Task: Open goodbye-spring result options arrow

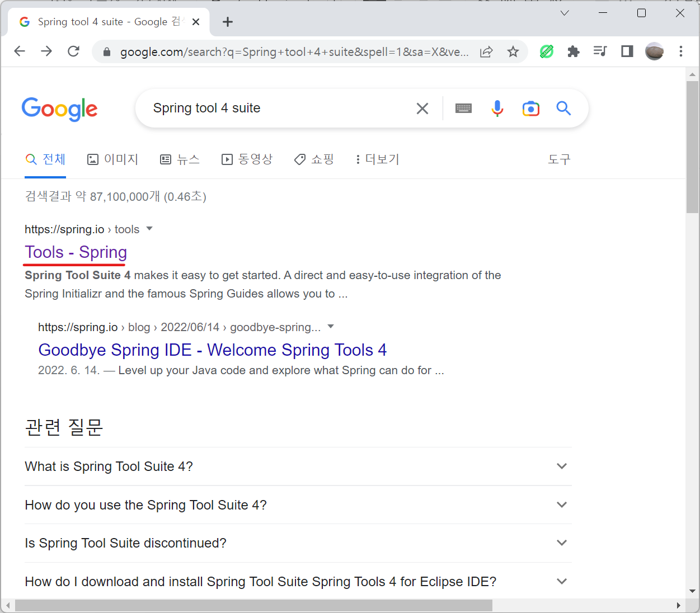Action: click(331, 327)
